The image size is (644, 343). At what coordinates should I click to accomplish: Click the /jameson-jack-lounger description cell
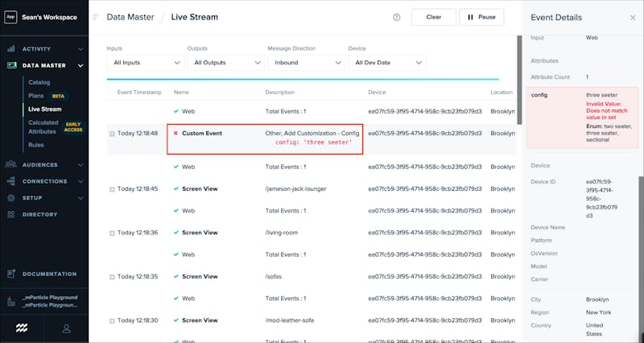(295, 189)
